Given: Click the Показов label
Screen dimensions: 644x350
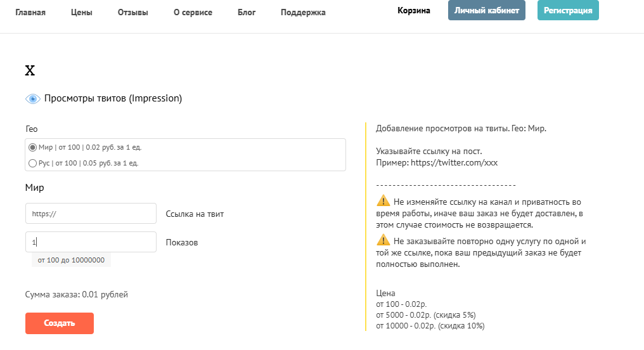Looking at the screenshot, I should [x=182, y=243].
